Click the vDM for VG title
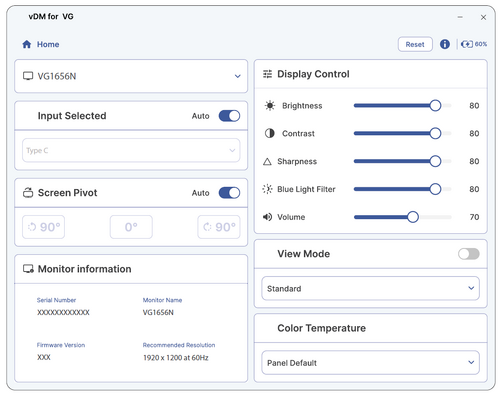The height and width of the screenshot is (394, 500). click(x=51, y=16)
